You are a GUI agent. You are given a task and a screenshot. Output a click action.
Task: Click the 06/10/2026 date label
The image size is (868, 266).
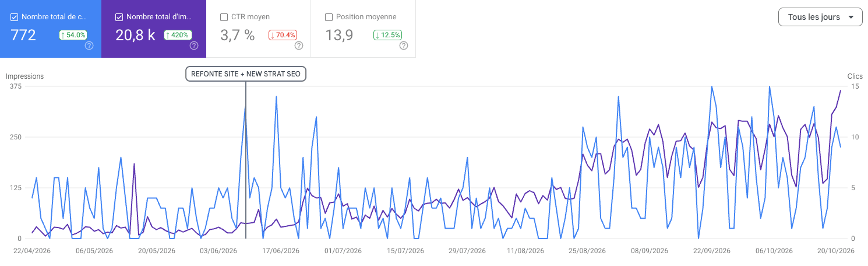(774, 251)
